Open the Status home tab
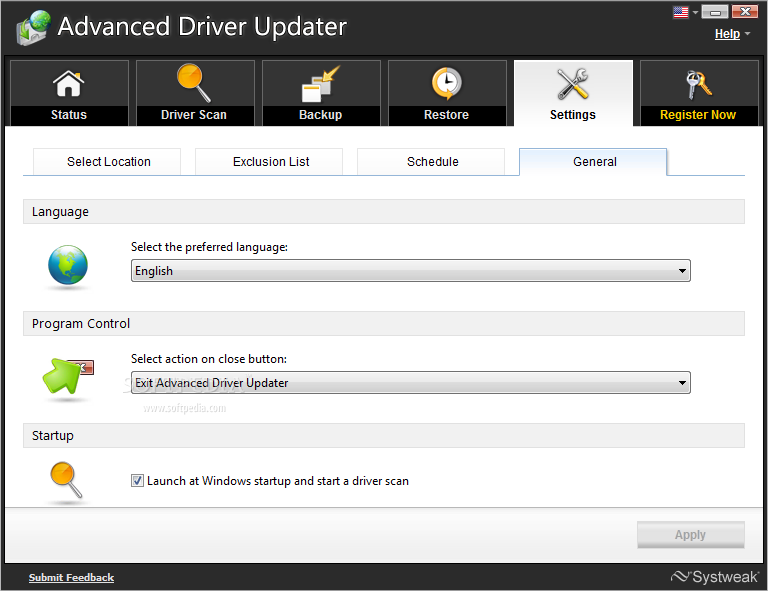The image size is (768, 591). (69, 93)
